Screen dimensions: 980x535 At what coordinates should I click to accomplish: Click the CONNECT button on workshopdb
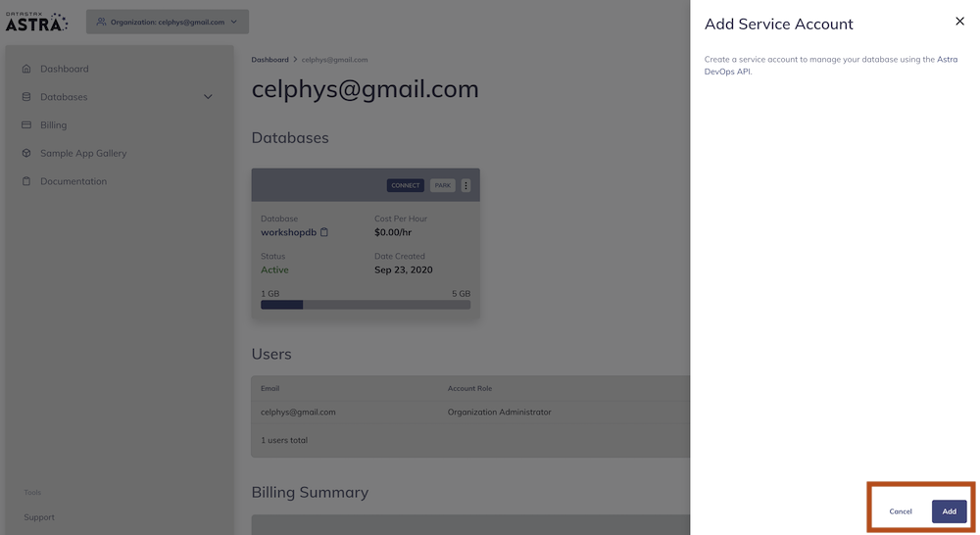click(x=406, y=185)
